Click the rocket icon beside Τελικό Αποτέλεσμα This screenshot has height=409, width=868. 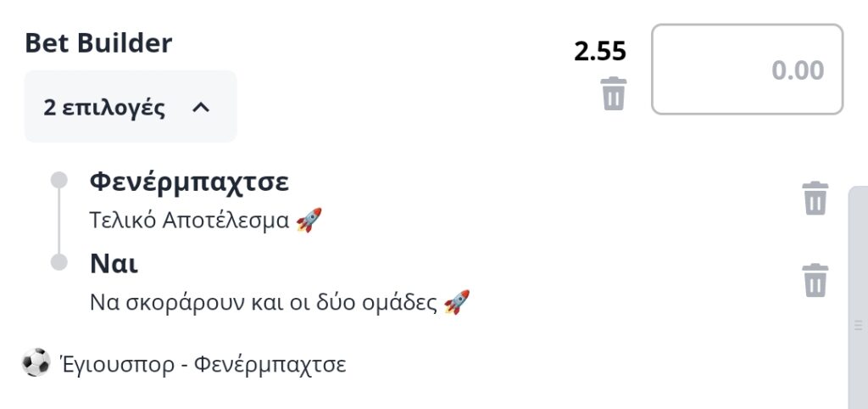[x=309, y=220]
